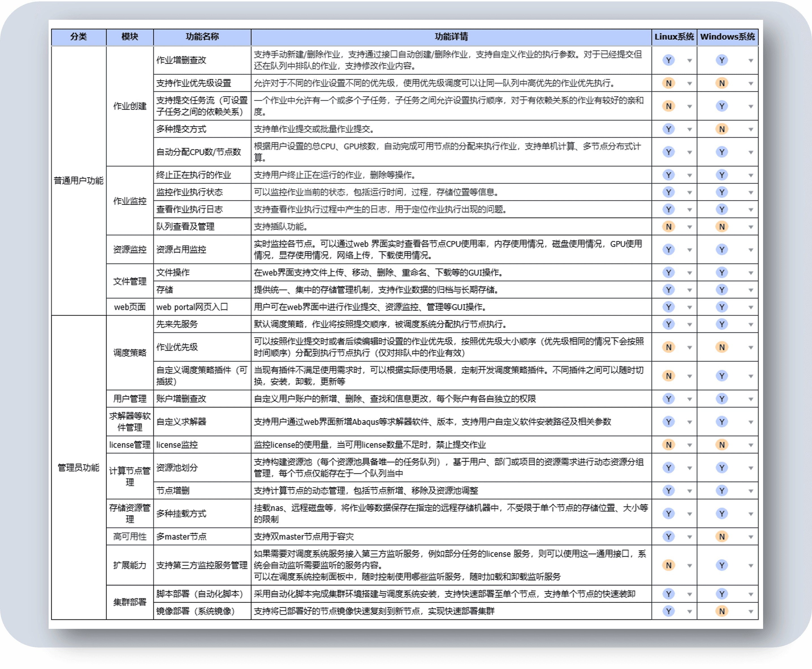Select the Linux系统 column header

point(674,36)
